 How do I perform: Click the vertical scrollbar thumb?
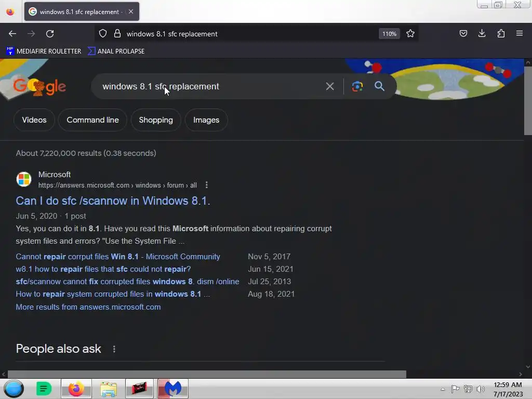[528, 101]
